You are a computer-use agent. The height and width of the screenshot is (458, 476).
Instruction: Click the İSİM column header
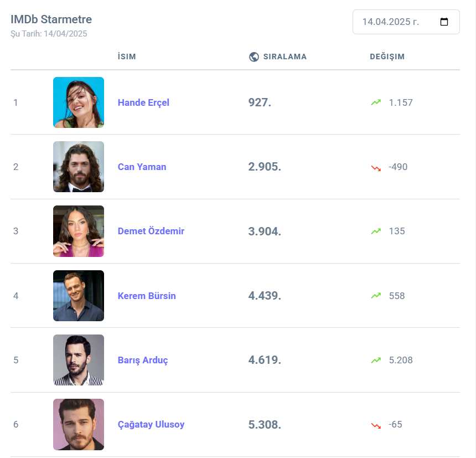[x=127, y=56]
